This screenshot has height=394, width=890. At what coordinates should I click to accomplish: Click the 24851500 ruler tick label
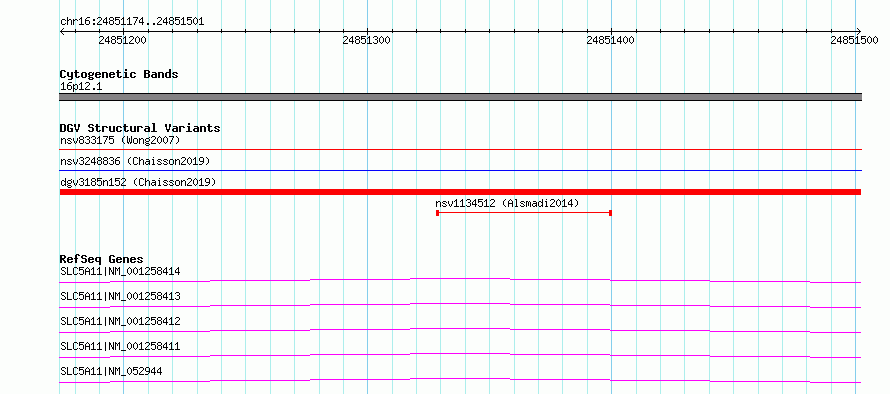(x=854, y=40)
